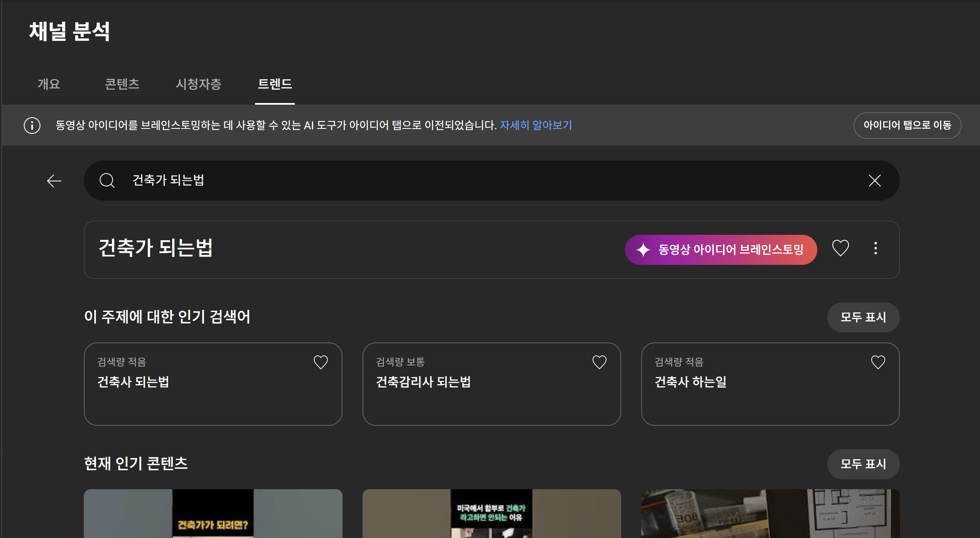Image resolution: width=980 pixels, height=538 pixels.
Task: Click 동영상 아이디어 브레인스토밍 button
Action: 721,249
